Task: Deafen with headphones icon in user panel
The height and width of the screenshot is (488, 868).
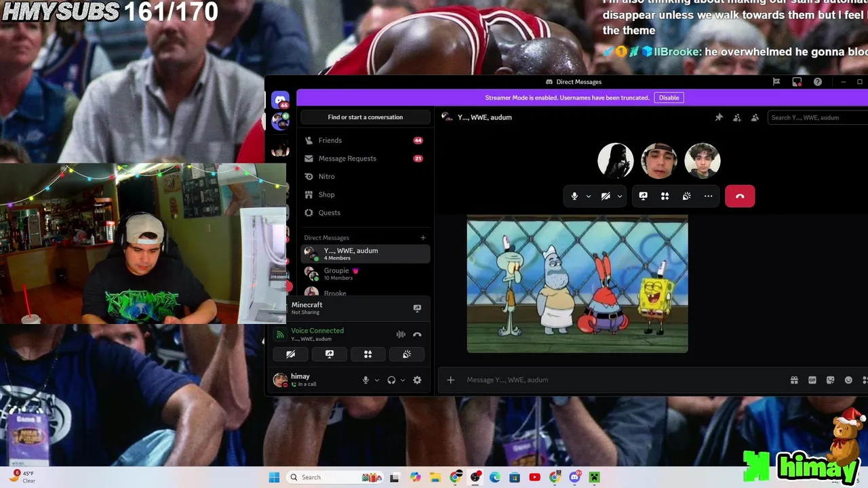Action: [x=391, y=380]
